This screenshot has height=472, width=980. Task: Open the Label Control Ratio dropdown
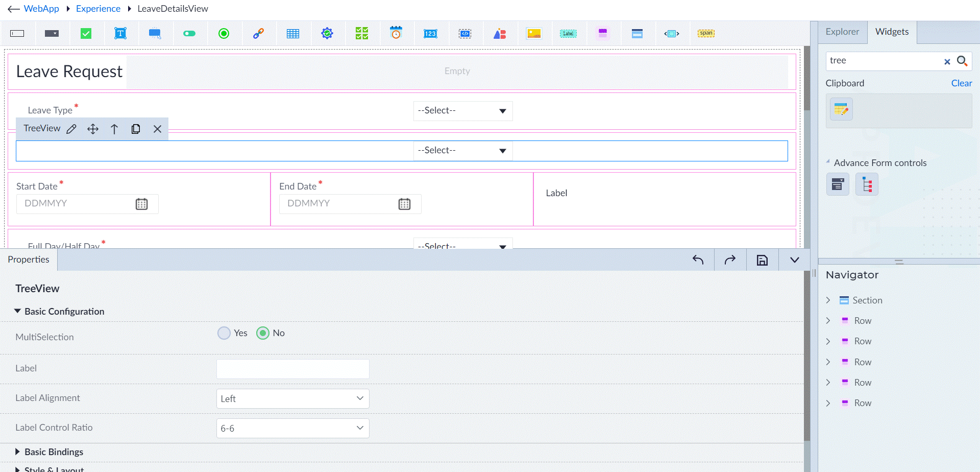pyautogui.click(x=293, y=429)
